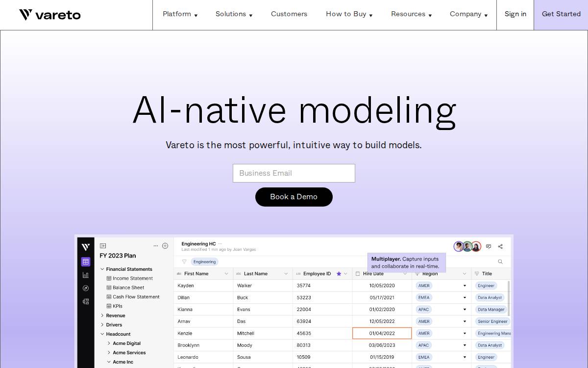Click the Sign in link
The width and height of the screenshot is (588, 368).
[515, 14]
